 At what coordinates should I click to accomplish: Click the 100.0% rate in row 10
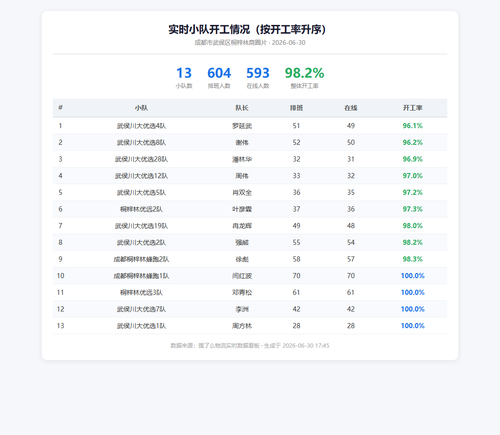(x=413, y=276)
